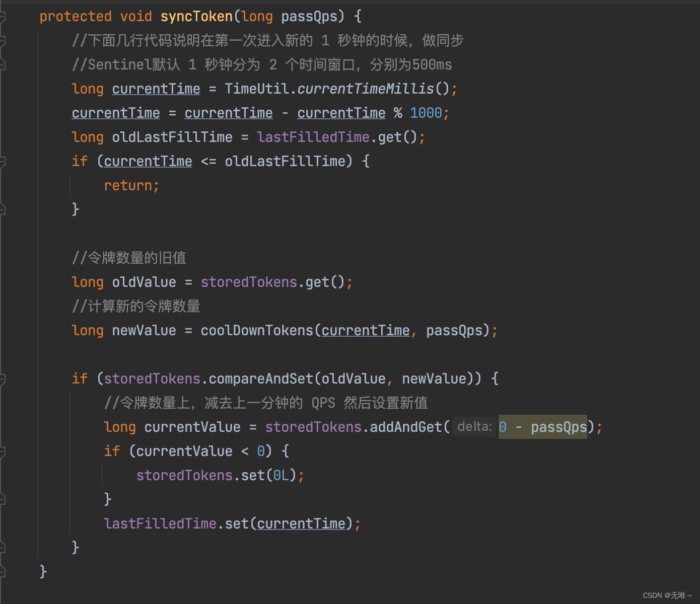Click 'currentTimeMillis' method call
The image size is (700, 604).
(x=366, y=89)
